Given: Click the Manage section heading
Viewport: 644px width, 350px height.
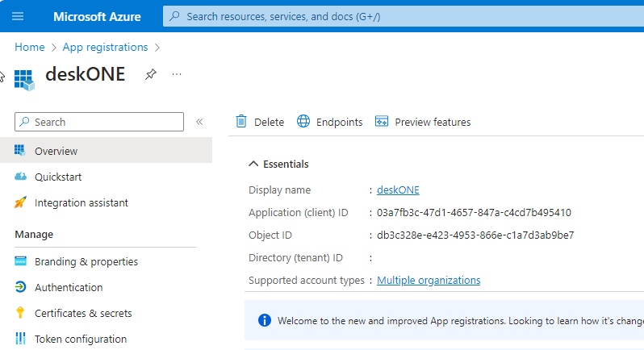Looking at the screenshot, I should click(x=34, y=235).
